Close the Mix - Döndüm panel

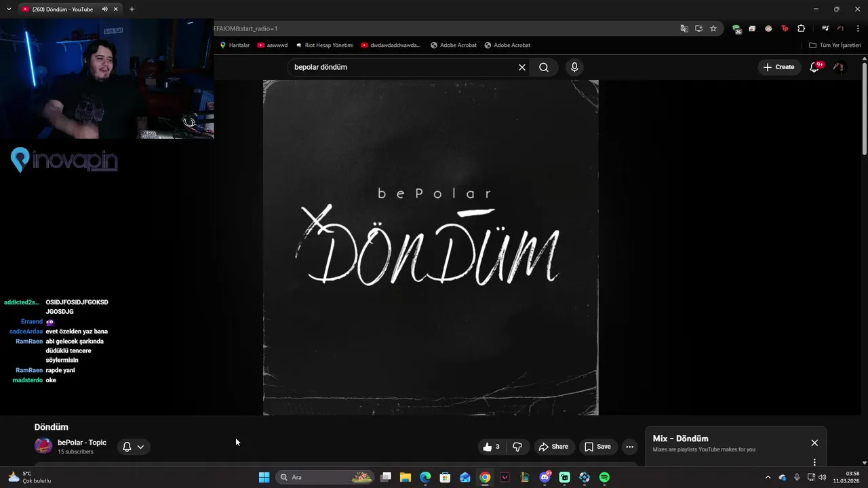pos(814,443)
